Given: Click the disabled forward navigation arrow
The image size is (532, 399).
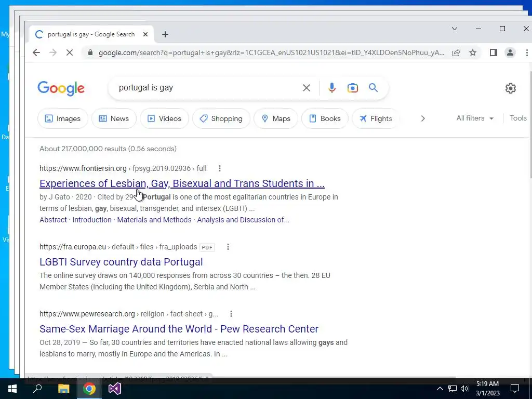Looking at the screenshot, I should pyautogui.click(x=53, y=52).
